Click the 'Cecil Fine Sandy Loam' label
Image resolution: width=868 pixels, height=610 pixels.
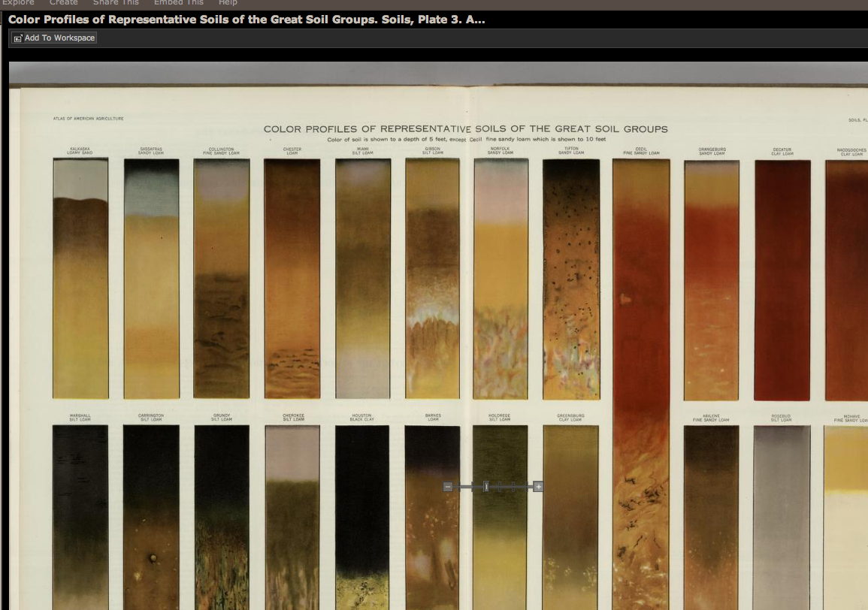[x=641, y=151]
